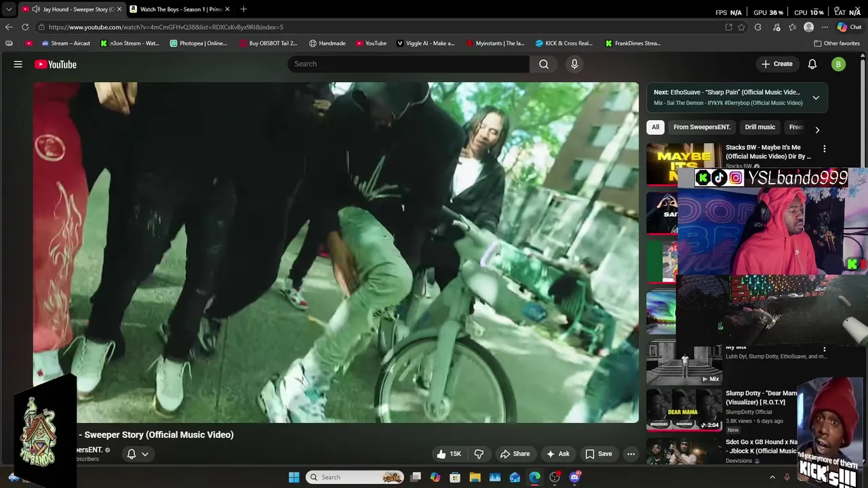
Task: Dislike the Sweeper Story video
Action: point(479,454)
